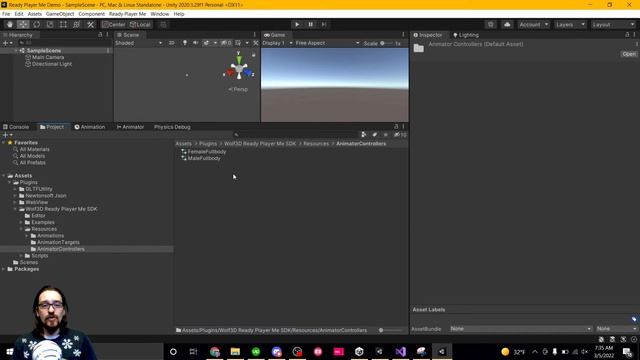Open the Account dropdown
The image size is (640, 360).
click(x=534, y=24)
